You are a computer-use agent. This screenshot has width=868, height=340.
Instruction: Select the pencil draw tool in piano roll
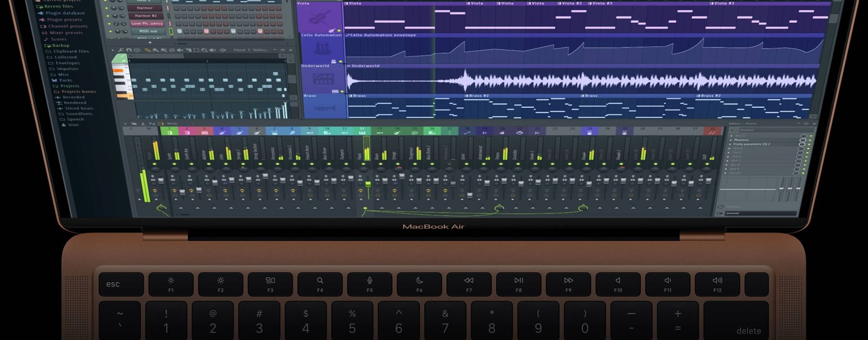click(147, 50)
